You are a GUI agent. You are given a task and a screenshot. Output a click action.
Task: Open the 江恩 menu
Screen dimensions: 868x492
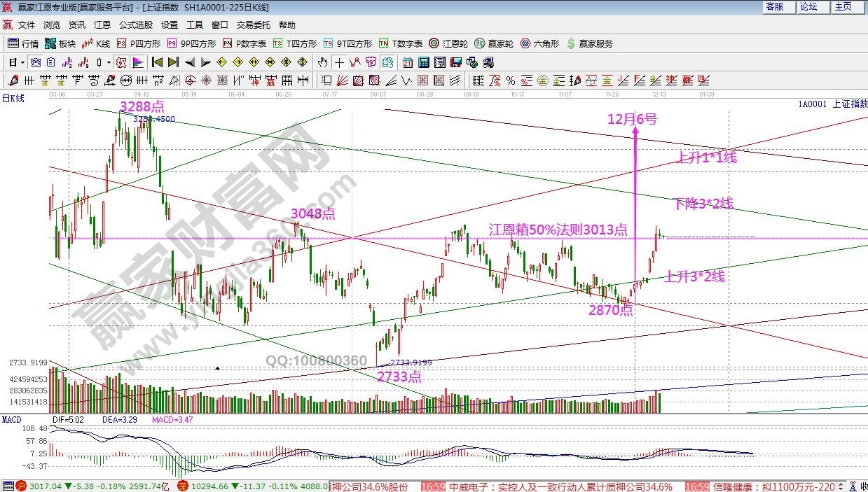click(102, 24)
